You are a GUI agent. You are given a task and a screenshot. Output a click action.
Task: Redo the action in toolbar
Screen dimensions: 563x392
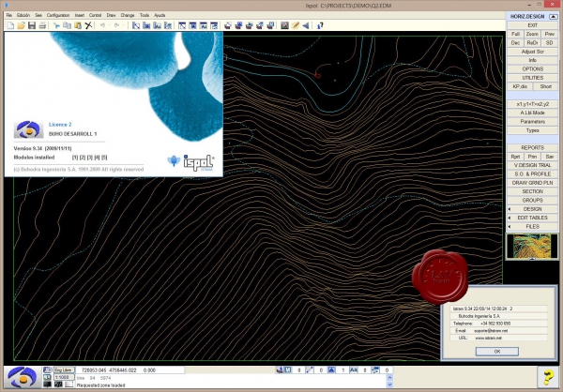pyautogui.click(x=116, y=25)
